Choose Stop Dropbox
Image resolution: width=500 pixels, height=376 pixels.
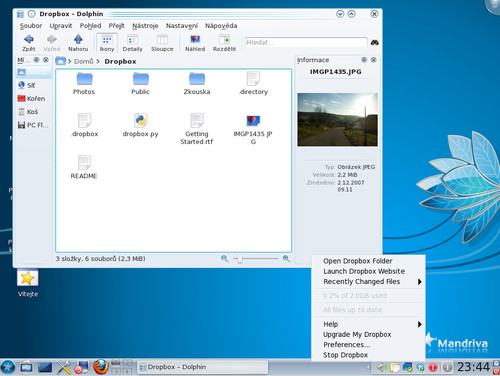(x=345, y=355)
